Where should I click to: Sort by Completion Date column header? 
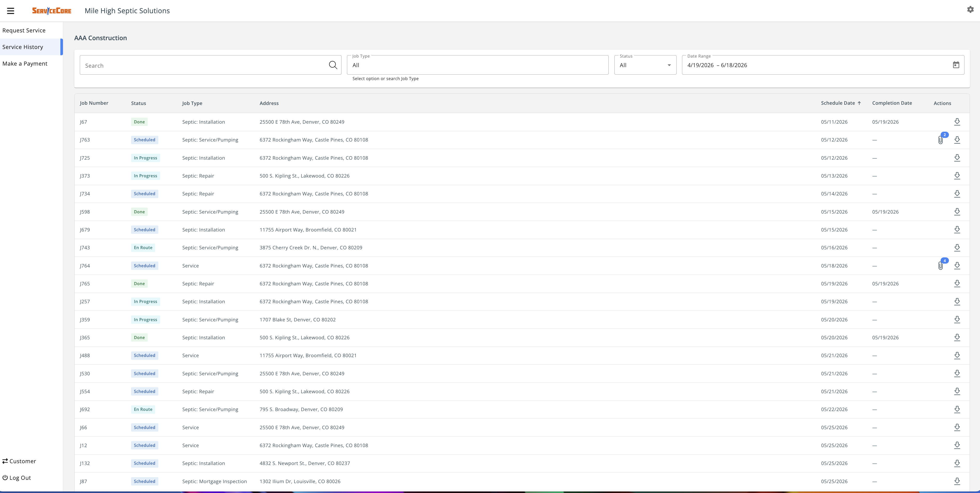[892, 103]
